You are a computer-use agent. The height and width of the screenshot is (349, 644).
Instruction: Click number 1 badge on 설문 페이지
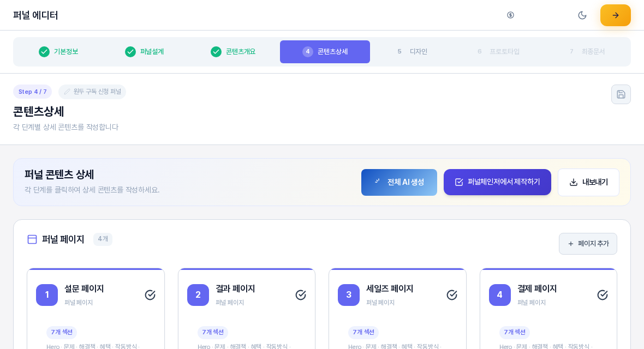47,295
